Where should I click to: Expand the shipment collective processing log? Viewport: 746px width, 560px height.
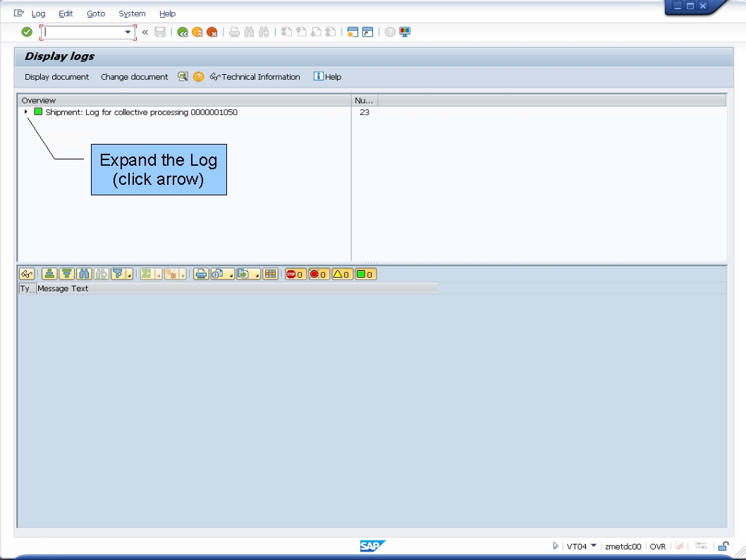[26, 112]
